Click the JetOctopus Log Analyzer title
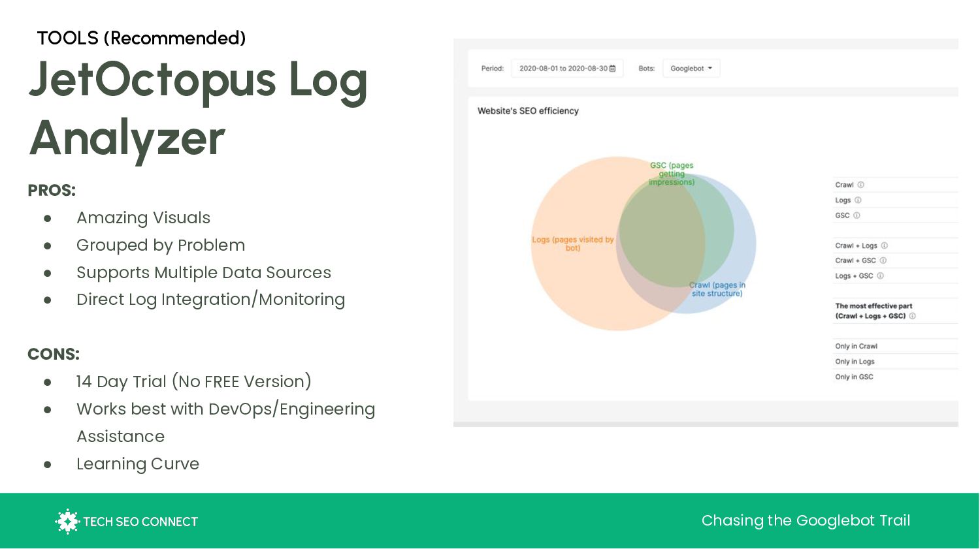 pos(198,108)
